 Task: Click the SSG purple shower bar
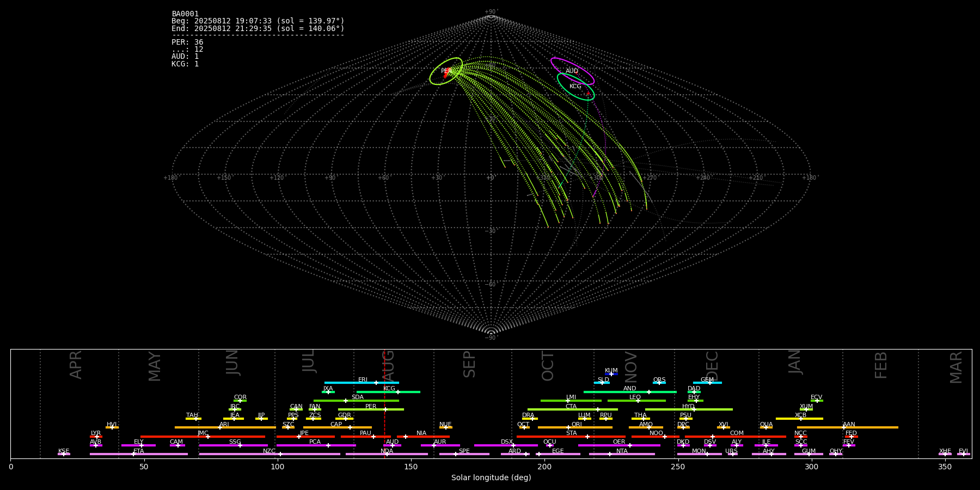pos(233,445)
